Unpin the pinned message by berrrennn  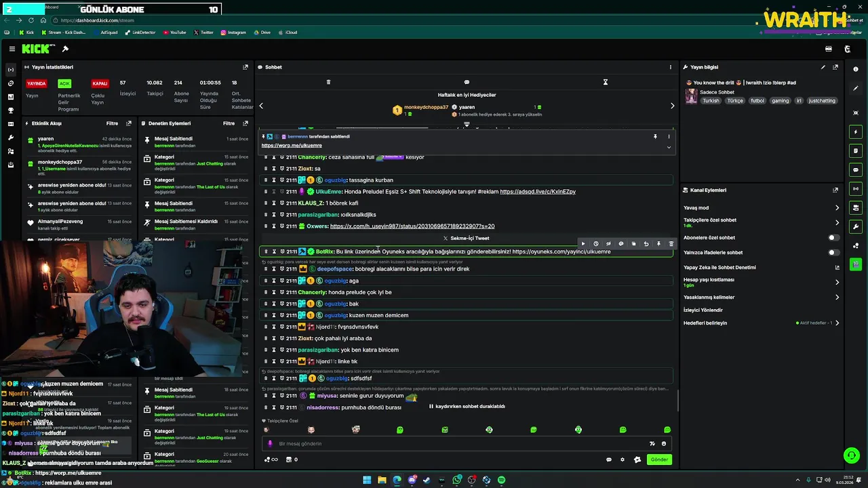coord(655,136)
